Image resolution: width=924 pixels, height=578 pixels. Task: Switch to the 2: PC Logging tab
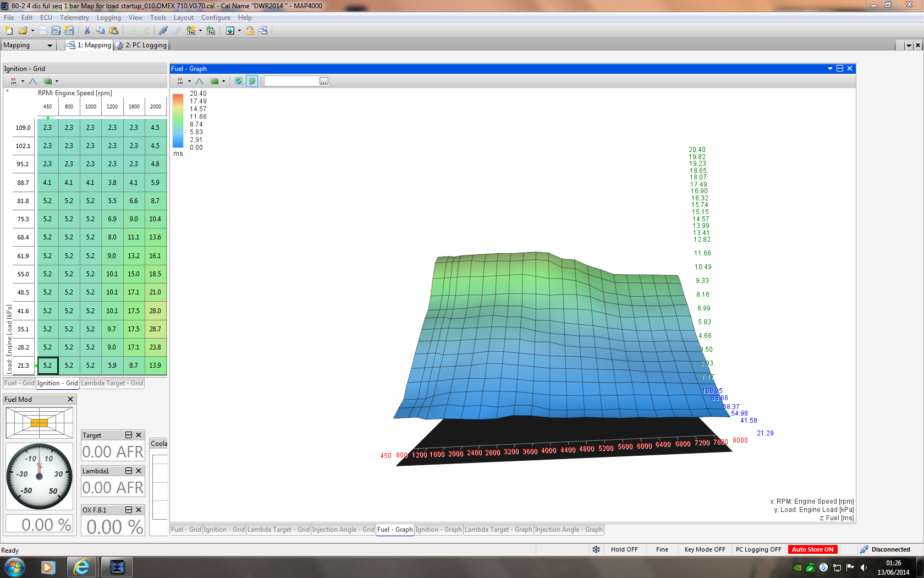pos(140,45)
